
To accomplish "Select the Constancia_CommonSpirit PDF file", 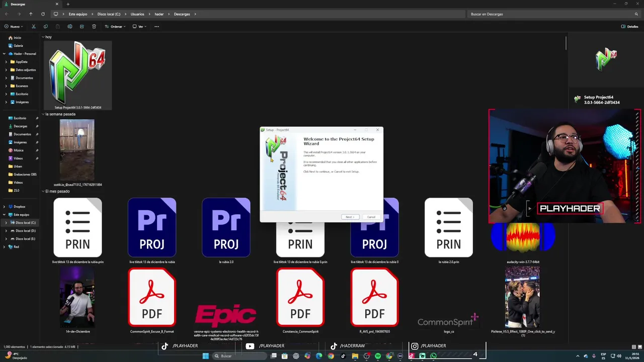I will click(x=300, y=300).
